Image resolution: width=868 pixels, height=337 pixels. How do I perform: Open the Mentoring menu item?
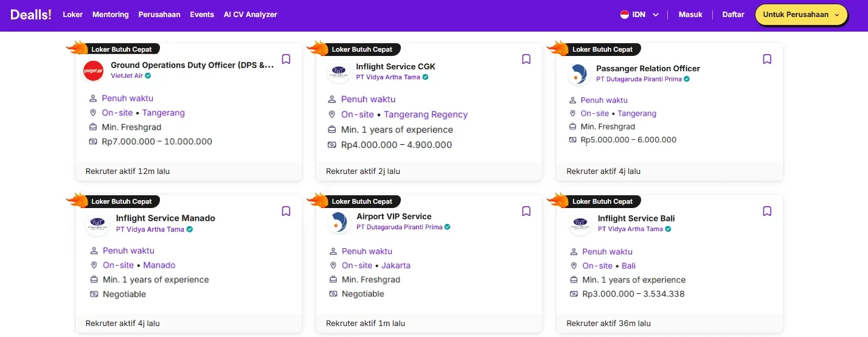tap(111, 15)
